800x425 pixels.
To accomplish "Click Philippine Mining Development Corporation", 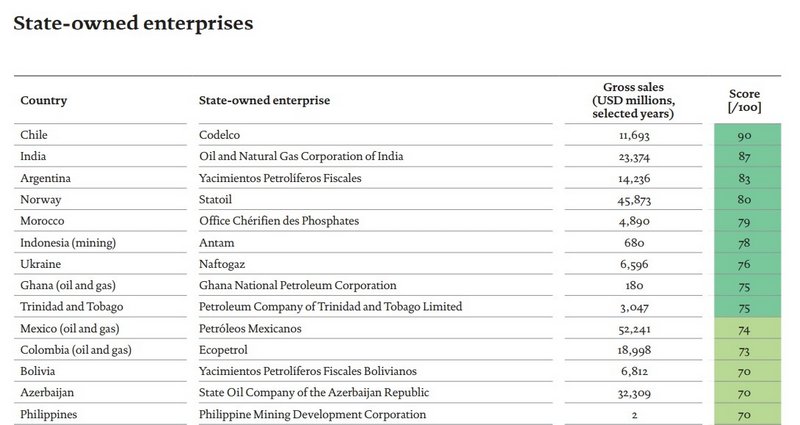I will click(x=313, y=414).
